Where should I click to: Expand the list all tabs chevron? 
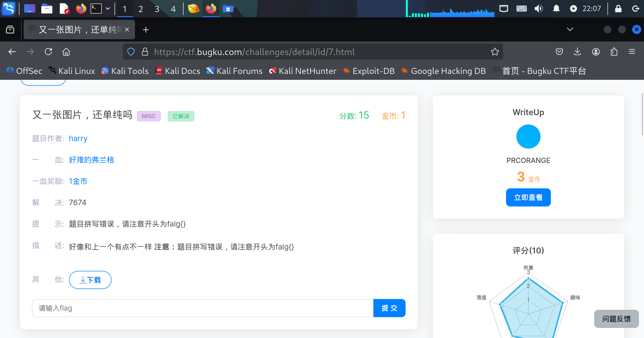pyautogui.click(x=570, y=30)
